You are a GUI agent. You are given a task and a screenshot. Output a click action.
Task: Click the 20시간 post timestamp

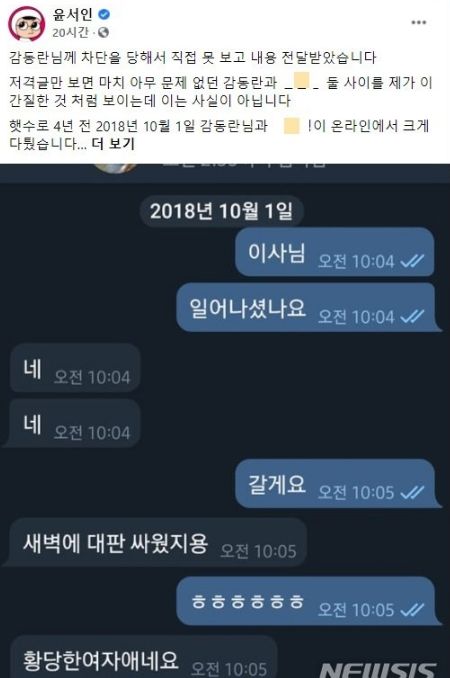click(71, 32)
